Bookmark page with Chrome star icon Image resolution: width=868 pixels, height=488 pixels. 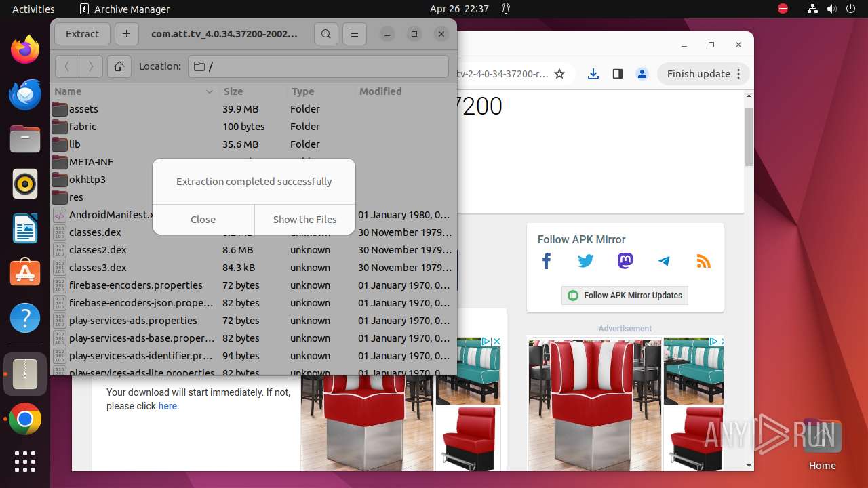(x=559, y=74)
